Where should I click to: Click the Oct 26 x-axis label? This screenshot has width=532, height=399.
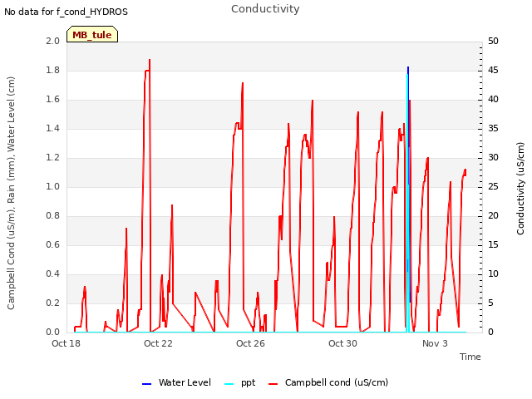pyautogui.click(x=250, y=343)
